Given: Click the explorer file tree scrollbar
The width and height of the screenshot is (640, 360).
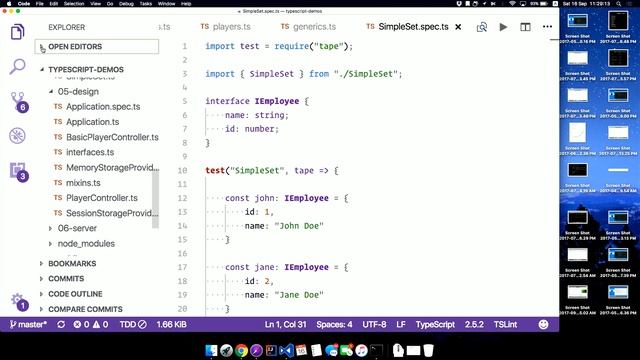Looking at the screenshot, I should [x=156, y=199].
